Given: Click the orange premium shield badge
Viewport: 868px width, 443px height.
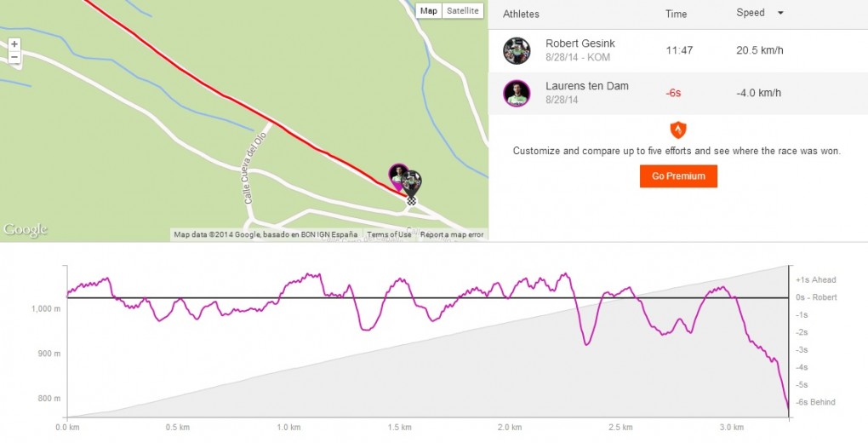Looking at the screenshot, I should 677,130.
